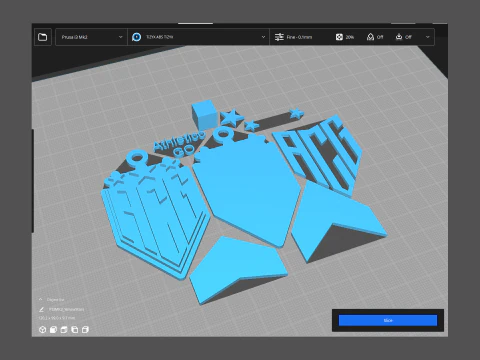Click the job name text beside pencil
Image resolution: width=480 pixels, height=360 pixels.
tap(66, 309)
